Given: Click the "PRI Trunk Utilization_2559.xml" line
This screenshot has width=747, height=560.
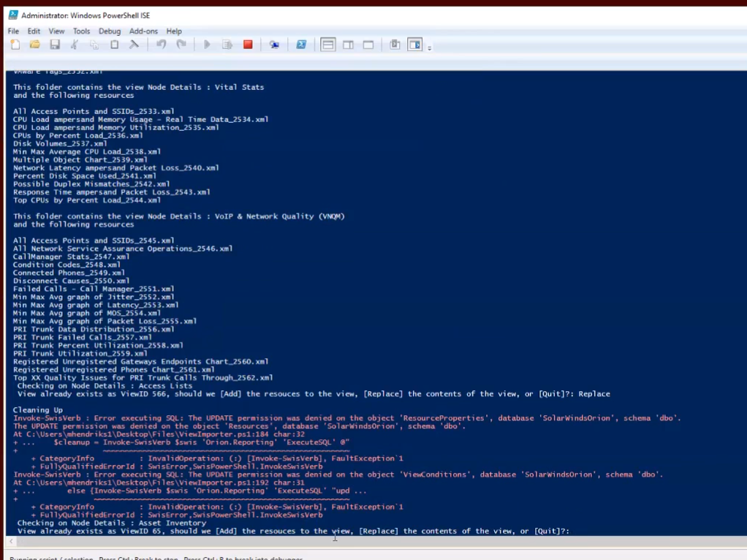Looking at the screenshot, I should coord(80,353).
